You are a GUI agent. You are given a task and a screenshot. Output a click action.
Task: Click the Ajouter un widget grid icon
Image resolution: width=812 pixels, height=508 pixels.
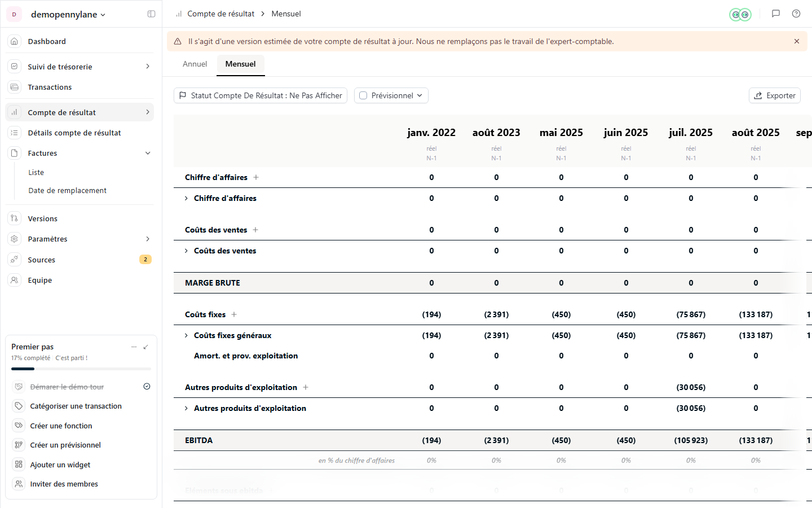tap(19, 465)
